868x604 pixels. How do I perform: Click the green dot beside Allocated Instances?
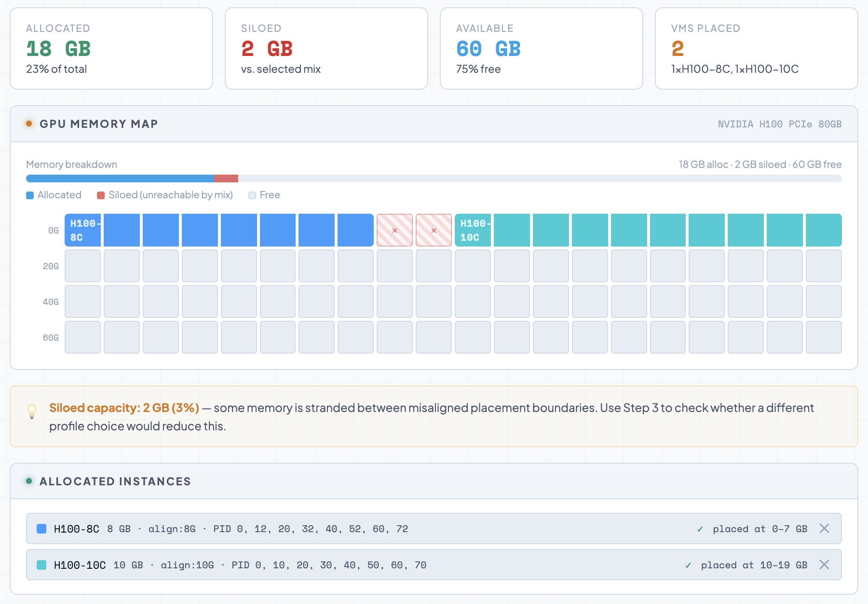click(29, 481)
